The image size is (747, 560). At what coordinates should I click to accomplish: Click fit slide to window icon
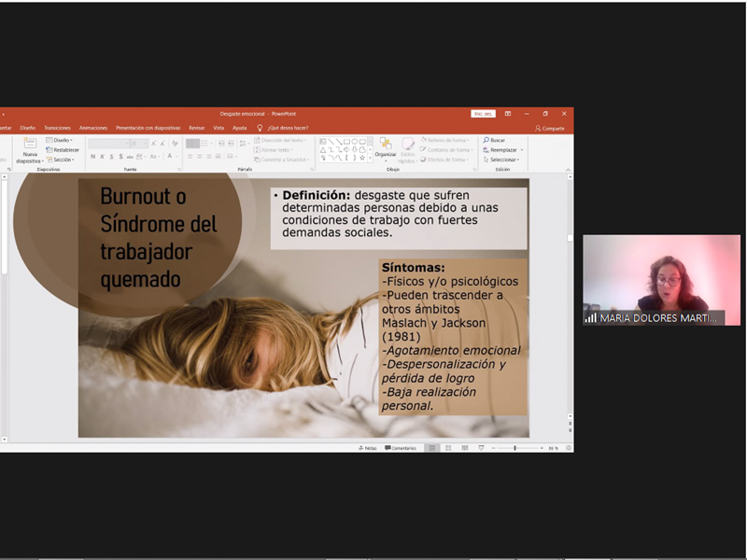click(569, 448)
